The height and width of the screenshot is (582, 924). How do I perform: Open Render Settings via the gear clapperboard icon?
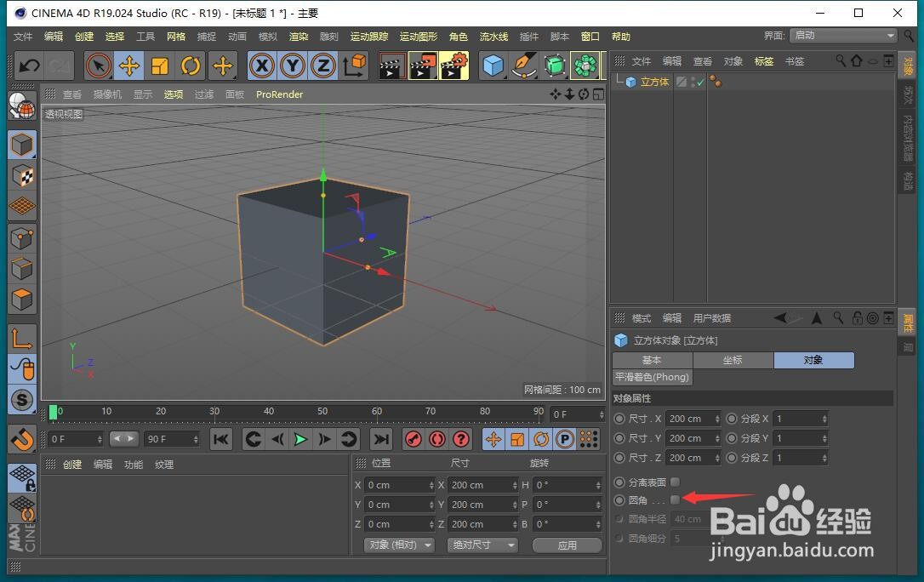coord(450,66)
